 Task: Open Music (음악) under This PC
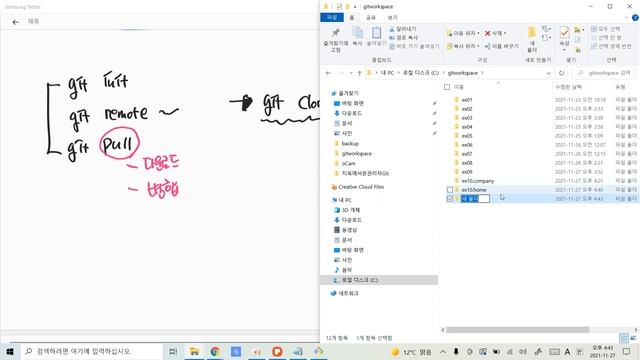point(343,270)
